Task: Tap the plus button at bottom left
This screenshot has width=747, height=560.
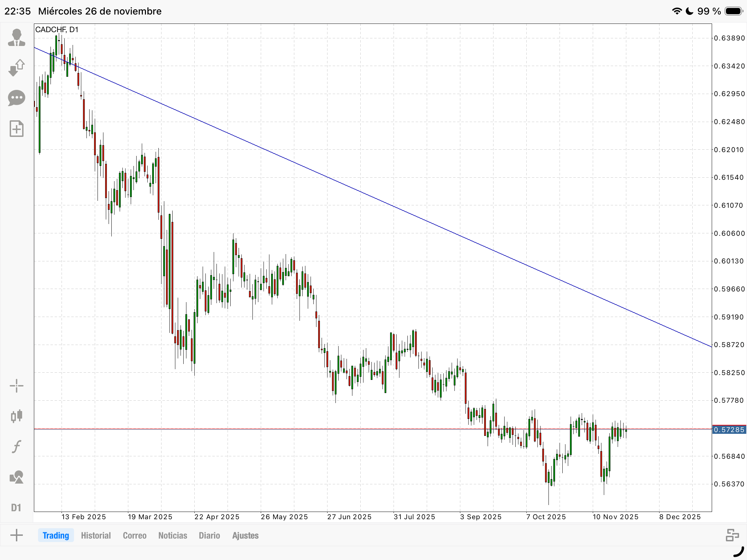Action: pos(16,535)
